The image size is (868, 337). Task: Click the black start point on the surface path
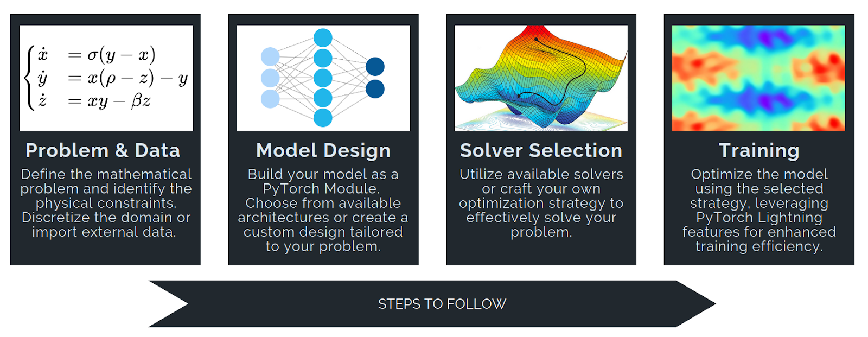coord(536,39)
